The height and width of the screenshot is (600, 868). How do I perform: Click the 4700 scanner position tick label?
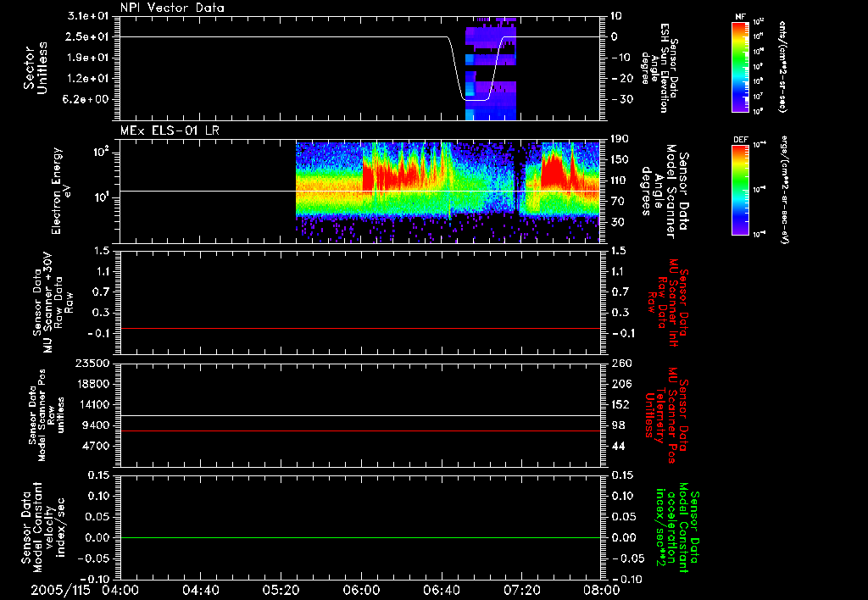[96, 446]
